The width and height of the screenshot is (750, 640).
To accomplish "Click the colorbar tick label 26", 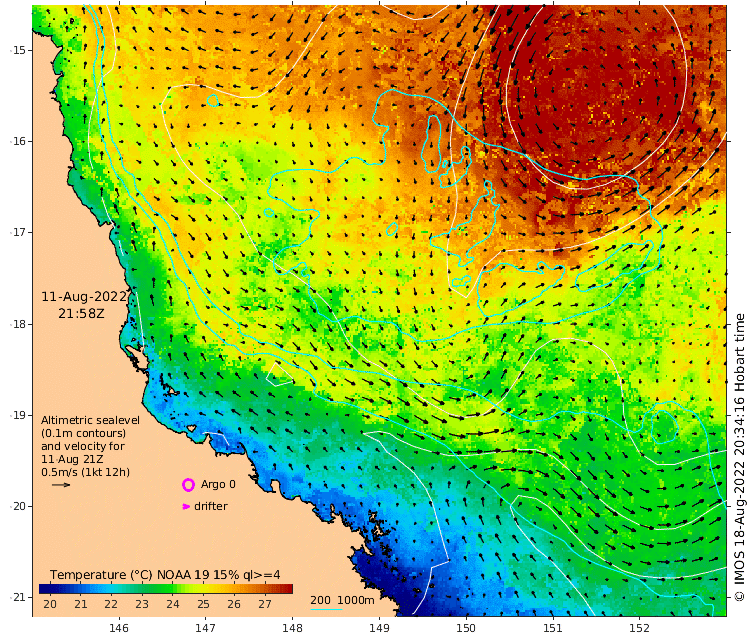I will tap(234, 604).
